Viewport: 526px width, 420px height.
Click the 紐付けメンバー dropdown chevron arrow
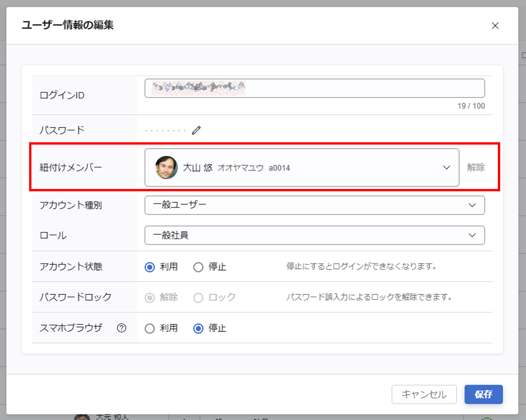[446, 167]
